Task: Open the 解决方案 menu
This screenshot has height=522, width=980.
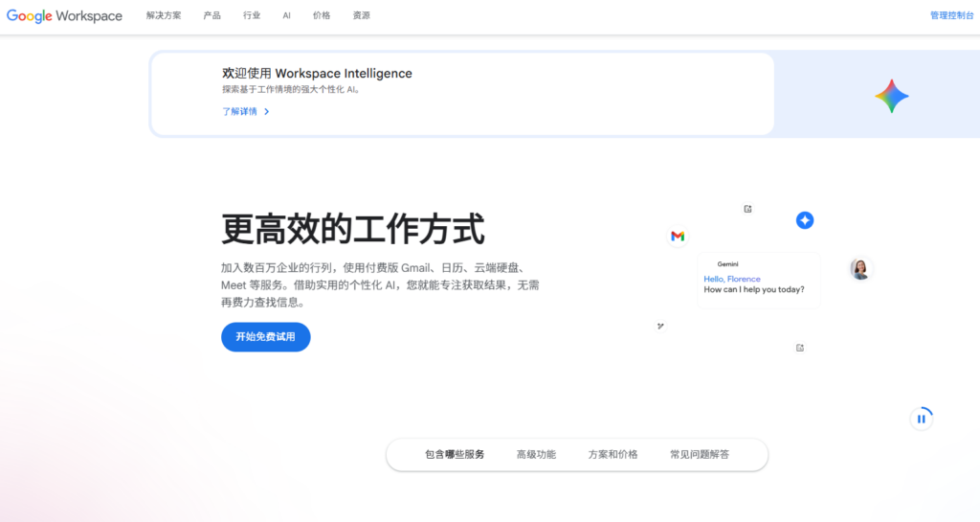Action: (x=164, y=15)
